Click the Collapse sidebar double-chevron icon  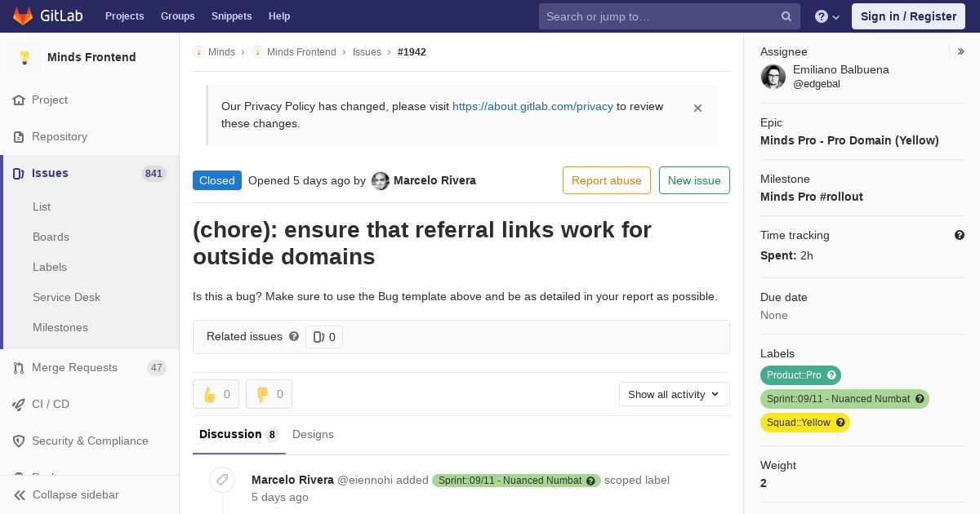pos(20,494)
